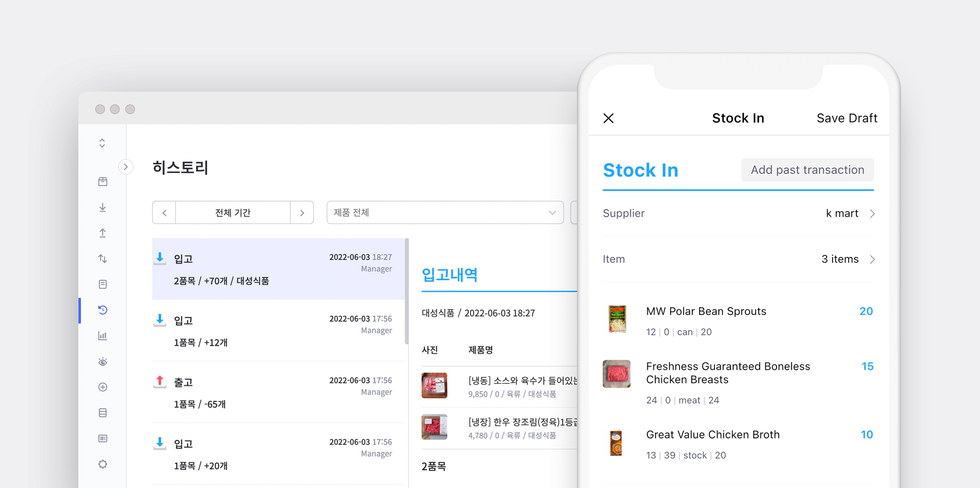This screenshot has height=488, width=980.
Task: Open the product box icon in sidebar
Action: 102,181
